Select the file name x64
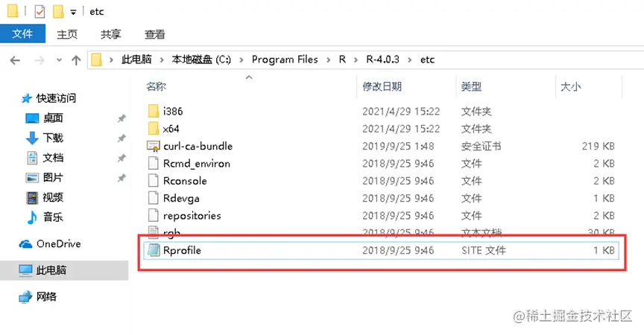Screen dimensions: 644x335 tap(171, 129)
